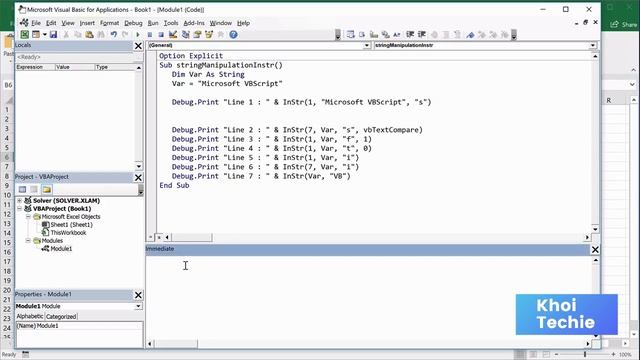Collapse the Modules folder

click(x=28, y=241)
